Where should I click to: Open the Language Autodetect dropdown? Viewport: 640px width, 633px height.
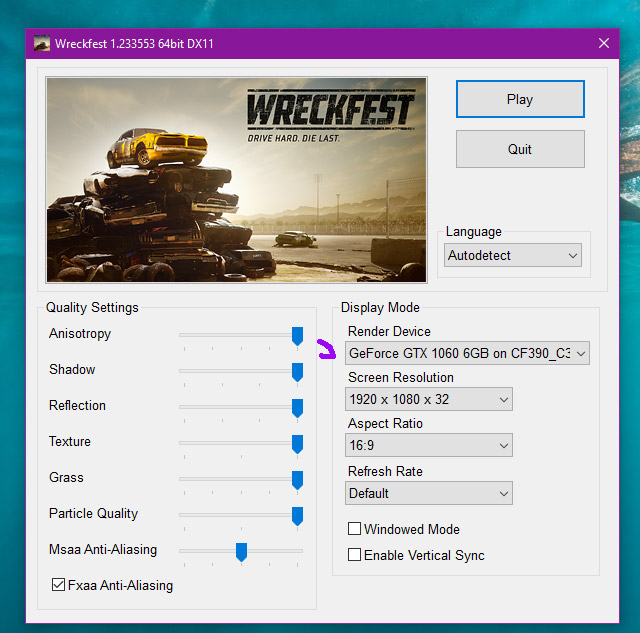(513, 255)
